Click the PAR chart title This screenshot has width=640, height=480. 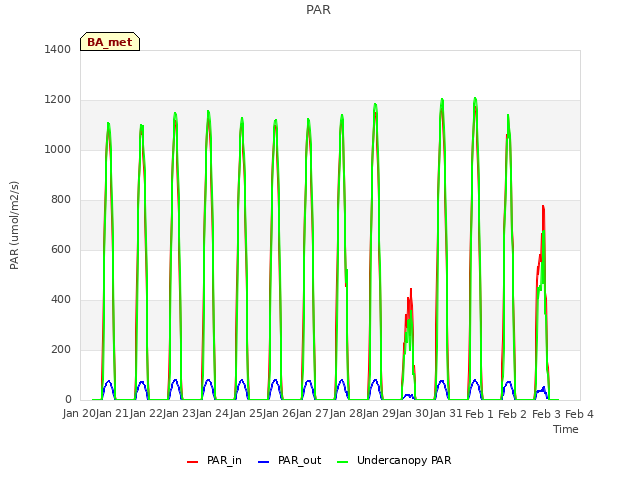coord(318,9)
